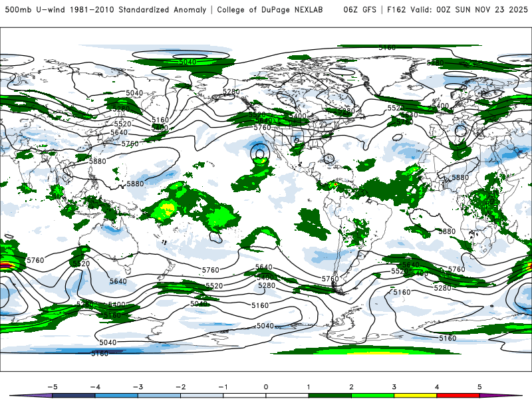Click the '-3' colorbar tick label

pyautogui.click(x=138, y=387)
